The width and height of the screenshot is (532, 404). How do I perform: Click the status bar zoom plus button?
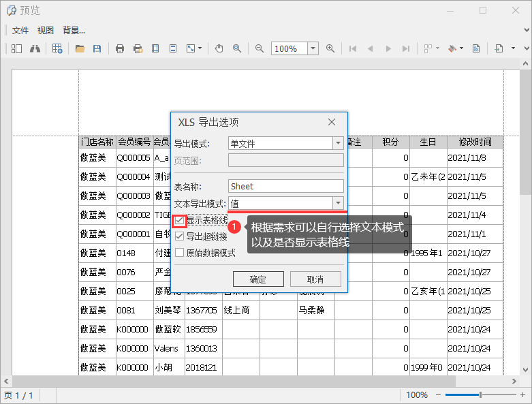[523, 395]
